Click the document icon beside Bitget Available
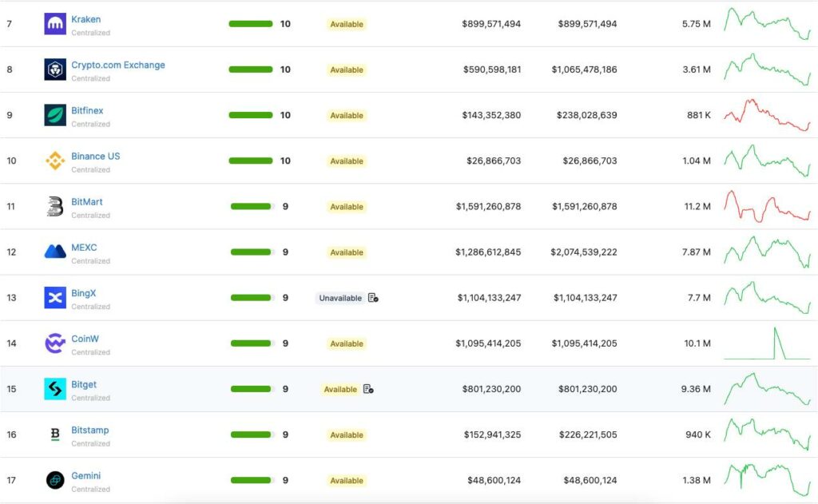 368,389
